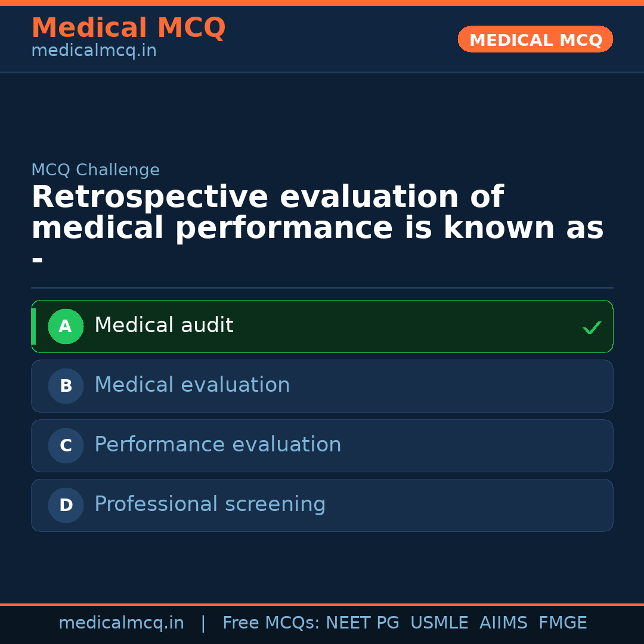
Task: Click the MEDICAL MCQ orange pill badge
Action: (x=535, y=39)
